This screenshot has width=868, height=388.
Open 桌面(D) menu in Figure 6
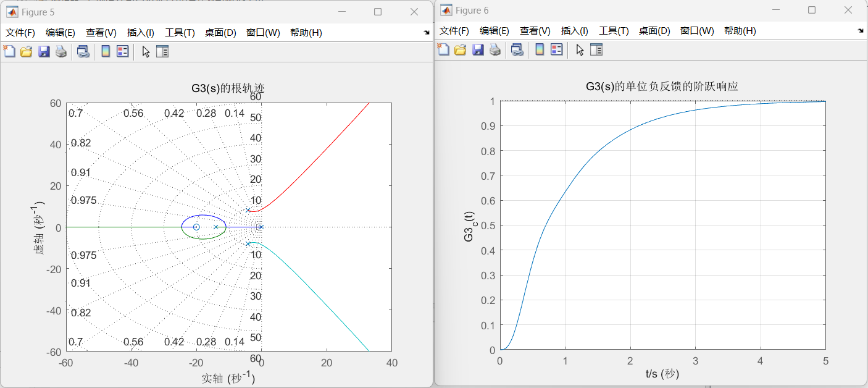654,31
